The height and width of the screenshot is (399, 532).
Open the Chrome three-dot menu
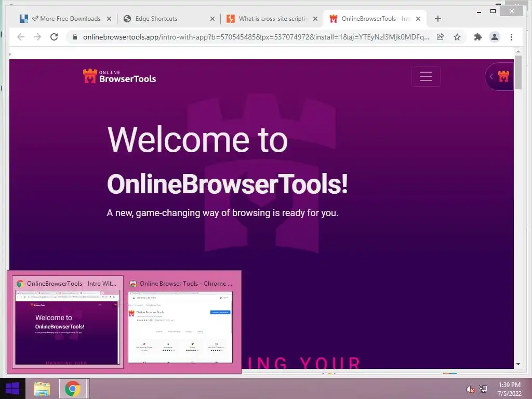[511, 37]
